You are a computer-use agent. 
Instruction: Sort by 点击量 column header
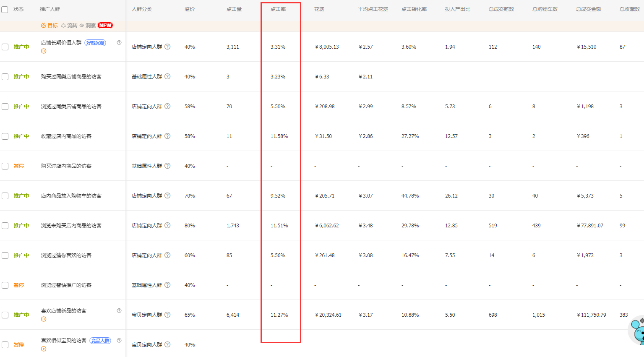tap(234, 9)
